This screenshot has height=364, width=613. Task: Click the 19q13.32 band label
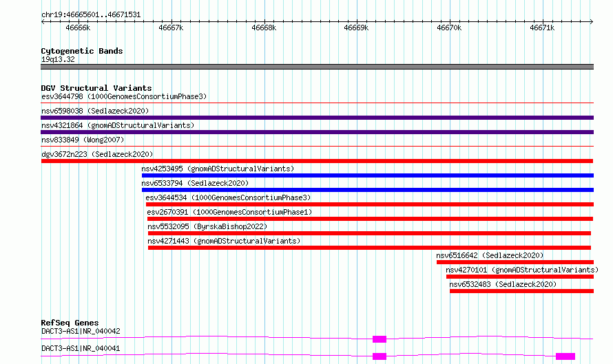tap(58, 59)
